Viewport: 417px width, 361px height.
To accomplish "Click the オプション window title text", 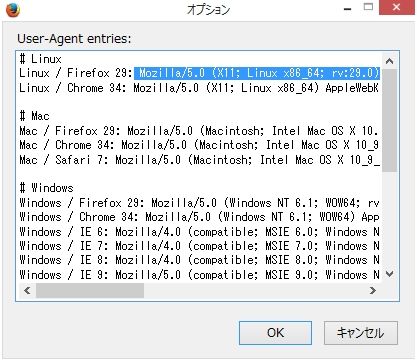I will (208, 9).
